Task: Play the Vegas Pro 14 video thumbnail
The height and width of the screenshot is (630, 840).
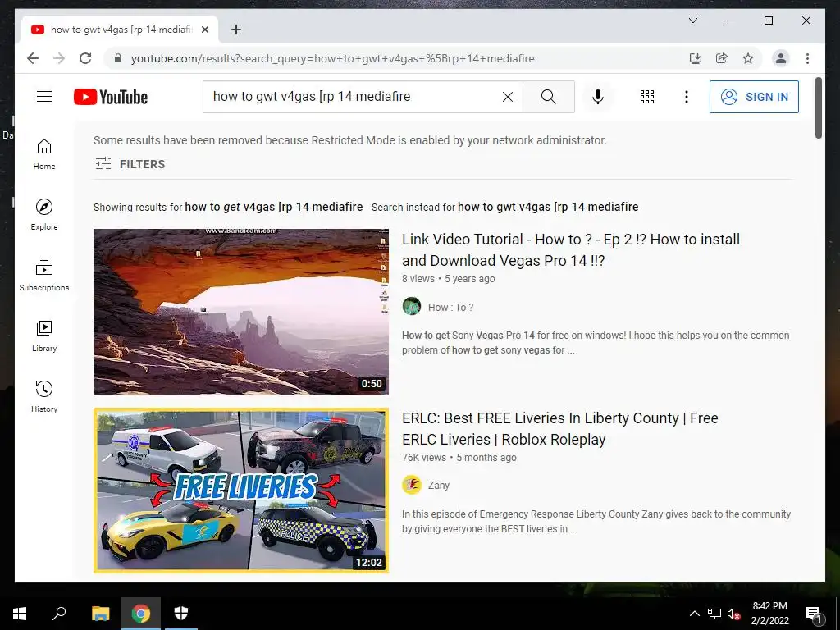Action: [x=241, y=312]
